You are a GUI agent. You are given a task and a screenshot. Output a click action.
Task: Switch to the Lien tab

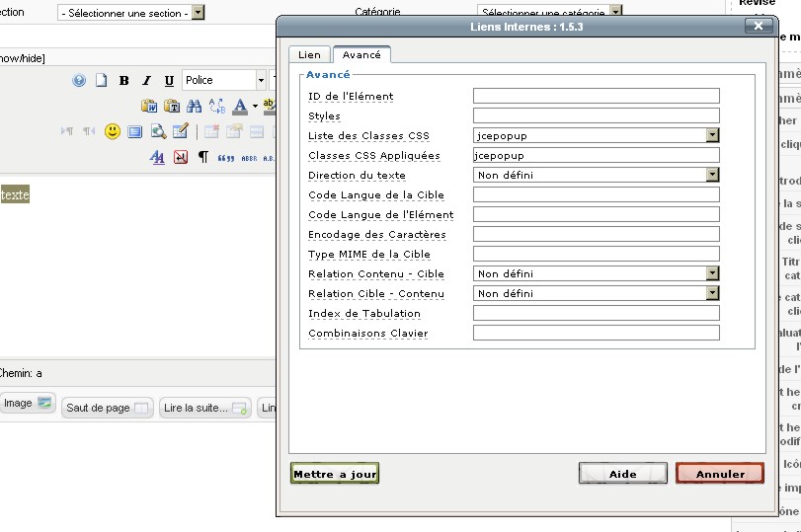coord(309,55)
